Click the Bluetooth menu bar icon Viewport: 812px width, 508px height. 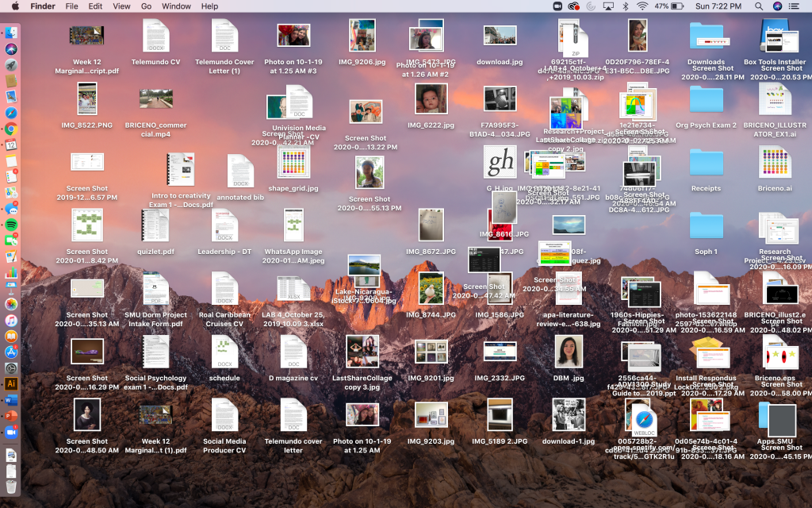625,6
